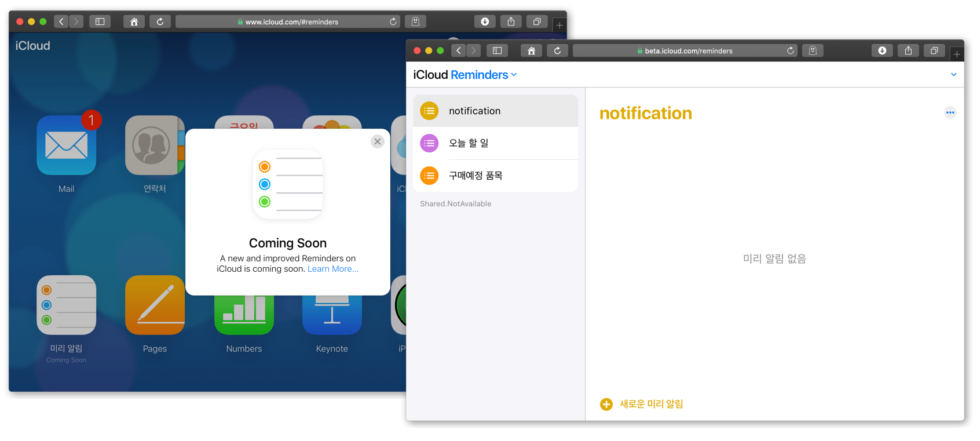Go forward in the www.icloud.com window

point(76,21)
